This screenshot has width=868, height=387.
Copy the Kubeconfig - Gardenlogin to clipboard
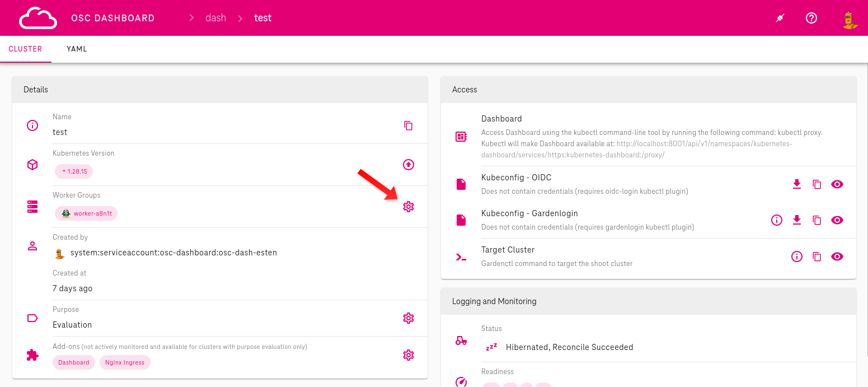point(817,220)
